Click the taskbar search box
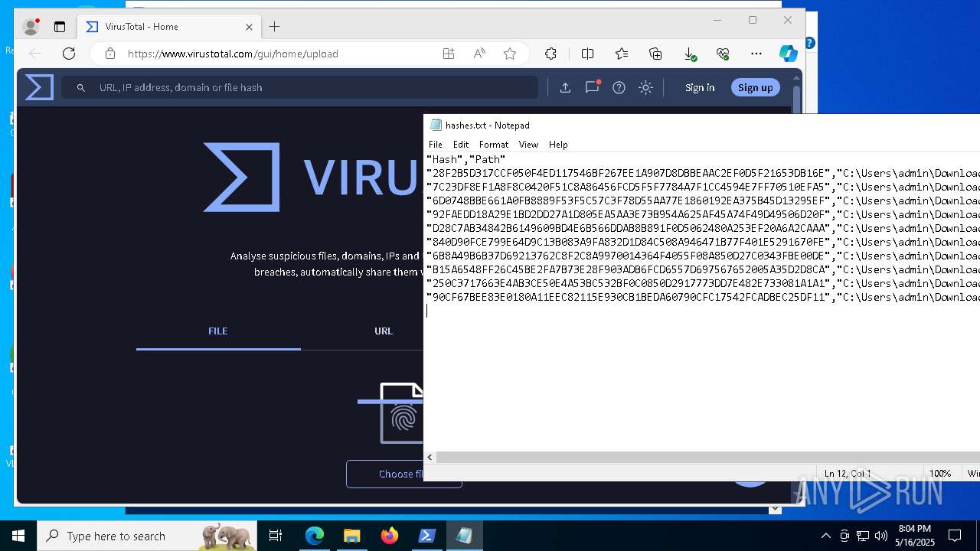980x551 pixels. click(x=147, y=536)
